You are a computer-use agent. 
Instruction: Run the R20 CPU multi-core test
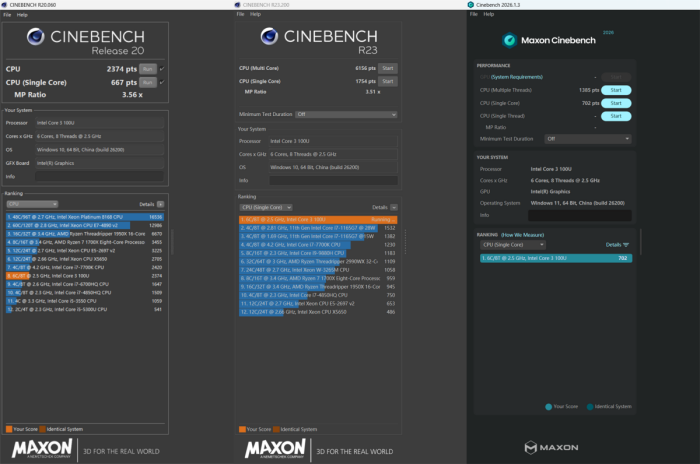(x=148, y=69)
